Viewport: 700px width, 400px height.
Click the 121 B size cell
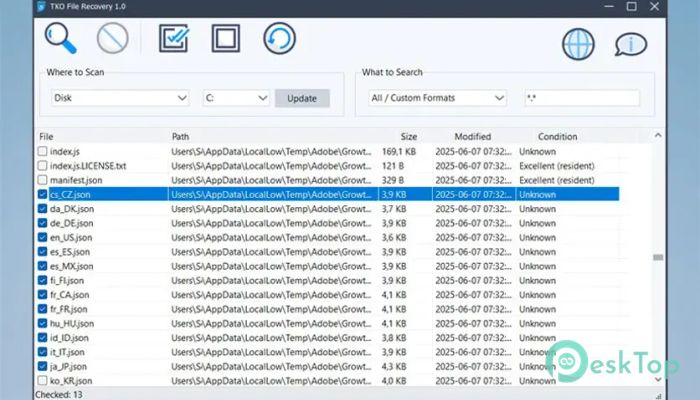(393, 166)
